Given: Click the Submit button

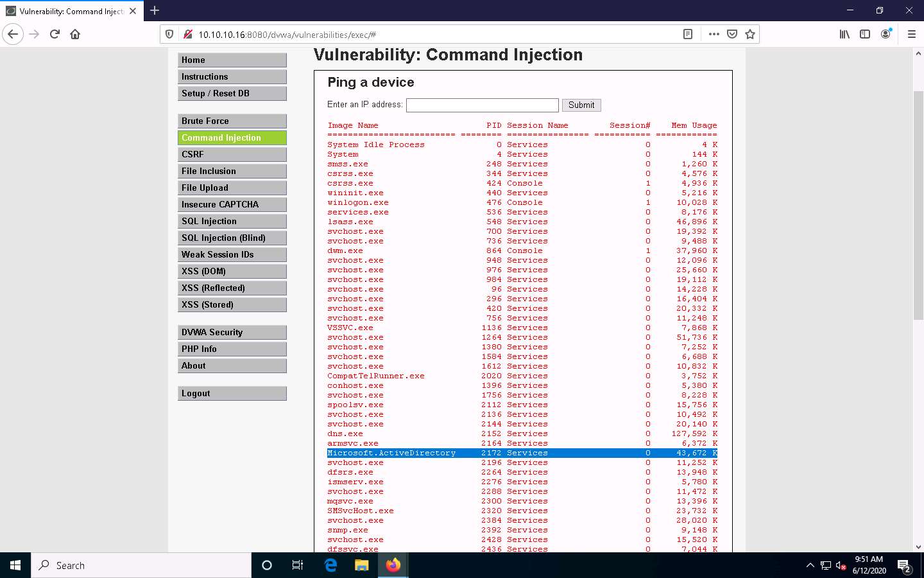Looking at the screenshot, I should pos(581,105).
